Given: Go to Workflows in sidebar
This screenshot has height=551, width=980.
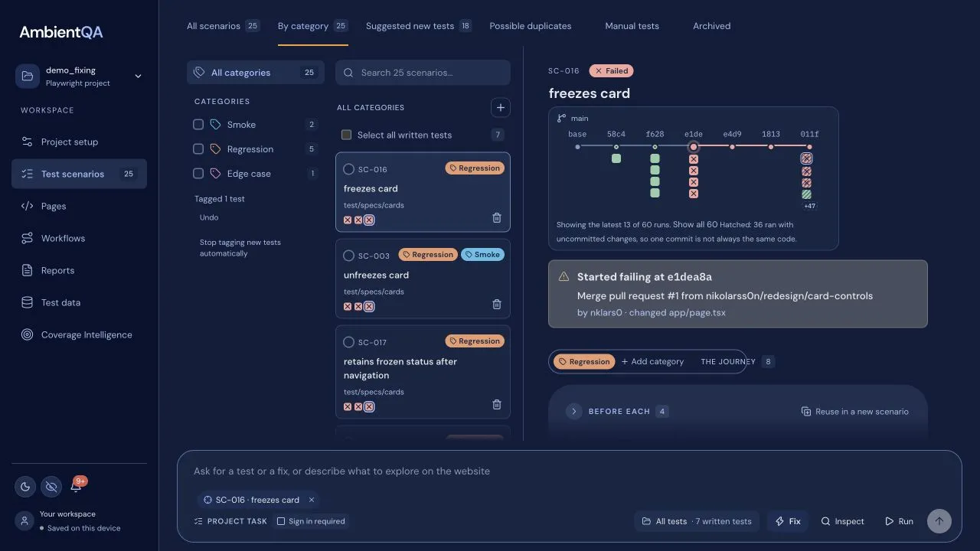Looking at the screenshot, I should 79,238.
